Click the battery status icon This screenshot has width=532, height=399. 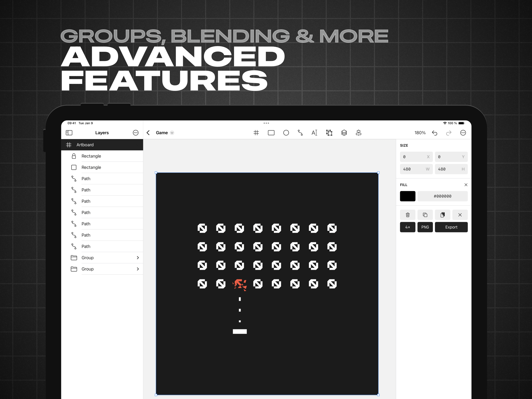click(461, 123)
